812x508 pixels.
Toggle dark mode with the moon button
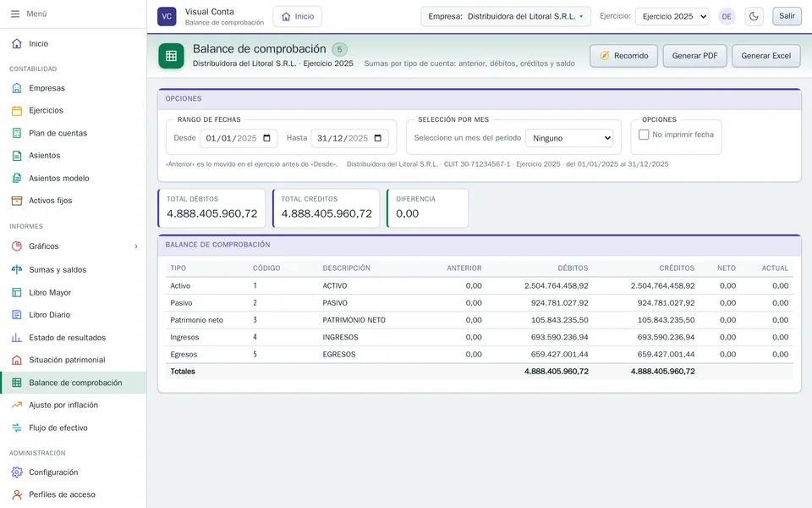[x=754, y=17]
